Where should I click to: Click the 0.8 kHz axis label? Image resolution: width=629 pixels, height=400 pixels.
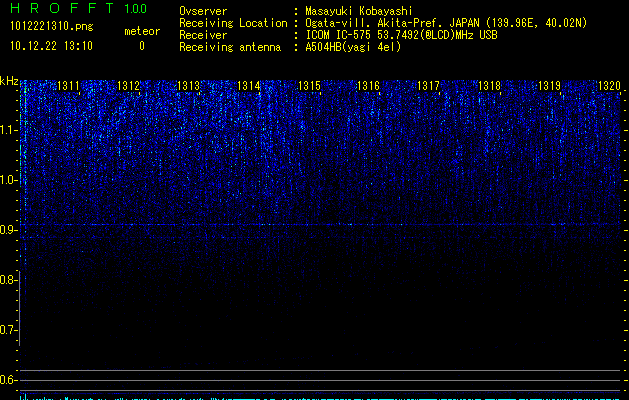8,280
